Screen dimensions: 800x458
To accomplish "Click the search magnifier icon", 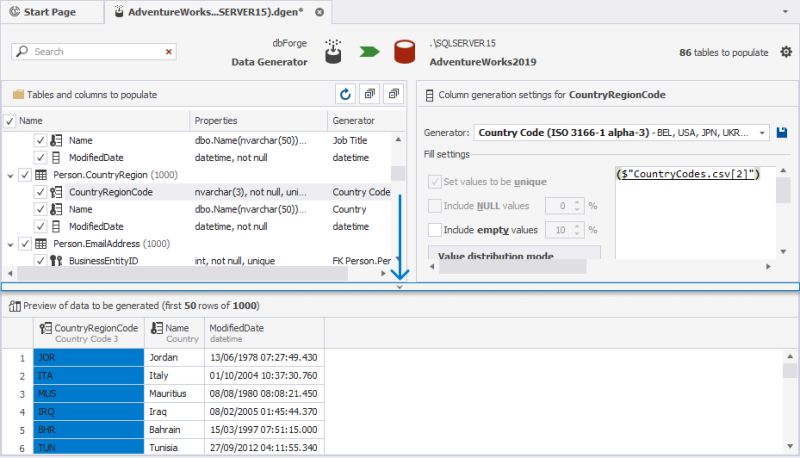I will (22, 52).
